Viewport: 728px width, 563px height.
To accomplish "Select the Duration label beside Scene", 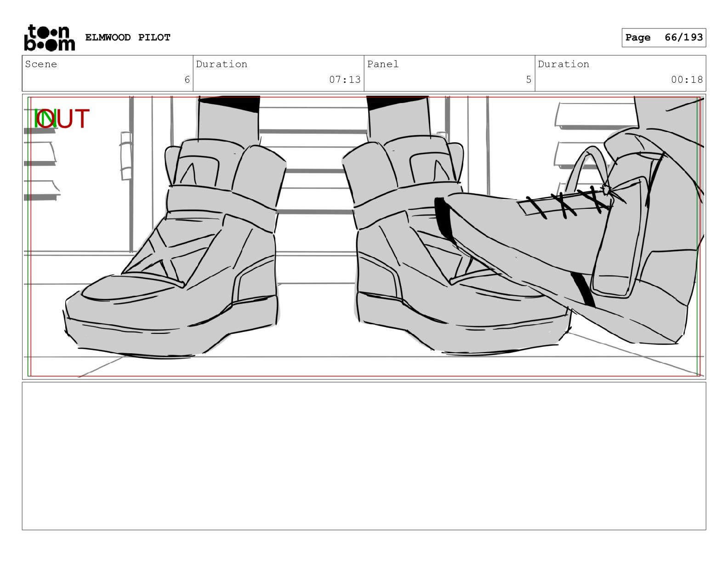I will (x=222, y=64).
